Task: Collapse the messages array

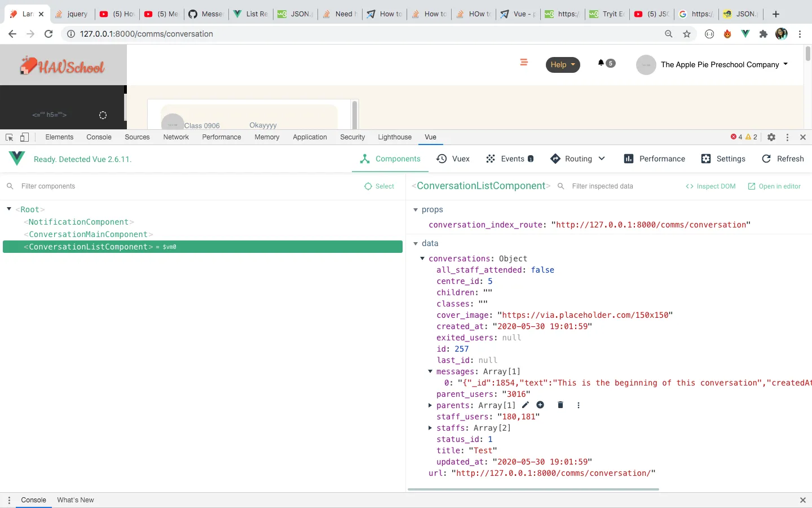Action: pos(430,371)
